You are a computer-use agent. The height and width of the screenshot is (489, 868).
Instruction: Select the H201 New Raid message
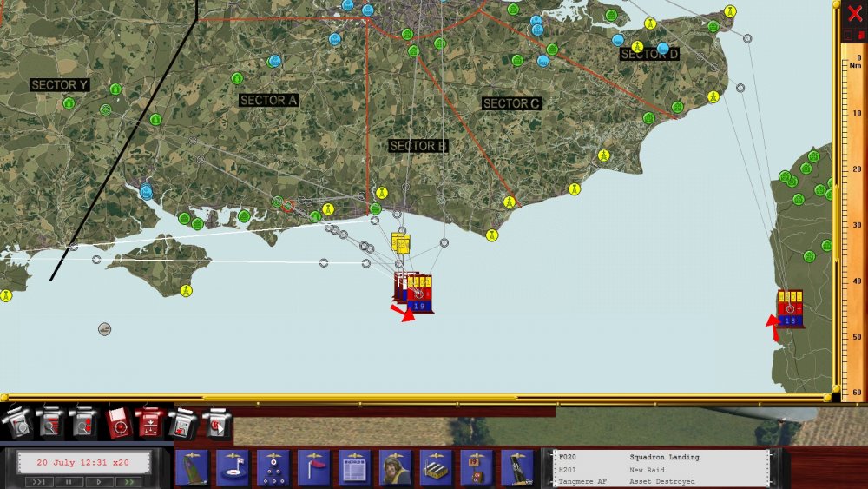(x=661, y=470)
